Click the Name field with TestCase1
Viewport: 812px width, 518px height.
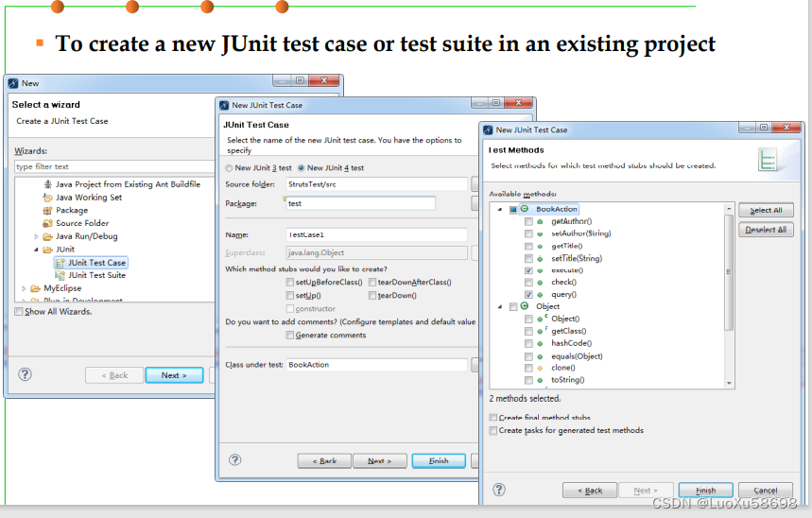pyautogui.click(x=376, y=234)
